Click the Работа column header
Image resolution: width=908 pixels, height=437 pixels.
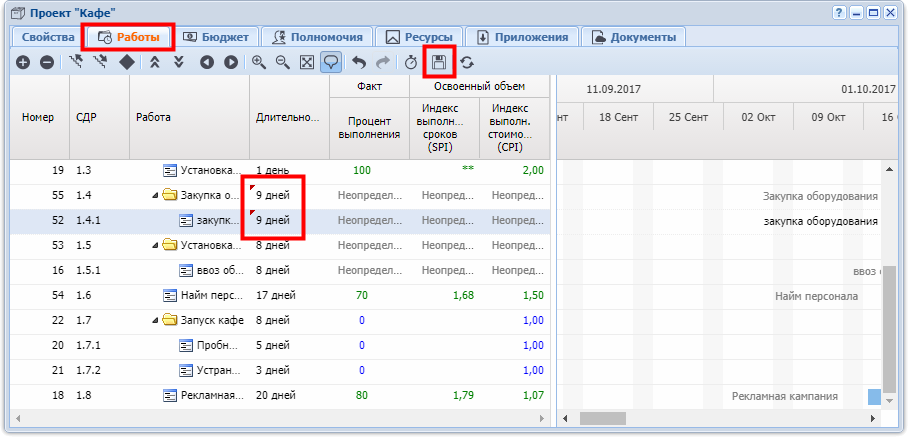click(189, 117)
